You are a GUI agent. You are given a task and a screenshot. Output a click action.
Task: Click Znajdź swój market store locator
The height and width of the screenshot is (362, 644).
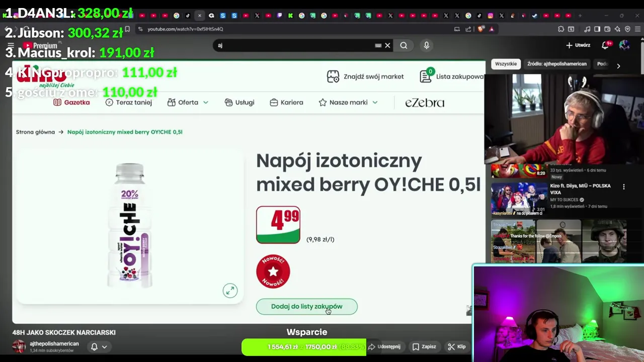coord(365,76)
